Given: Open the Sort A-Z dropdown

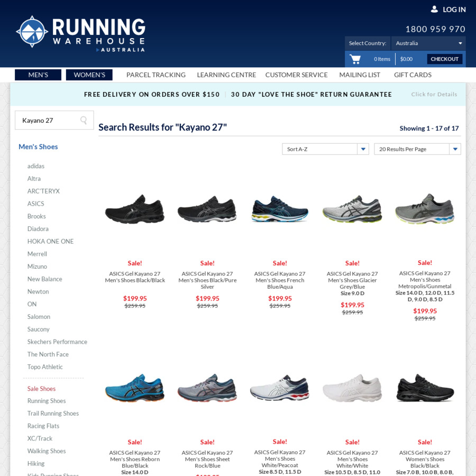Looking at the screenshot, I should pos(325,149).
